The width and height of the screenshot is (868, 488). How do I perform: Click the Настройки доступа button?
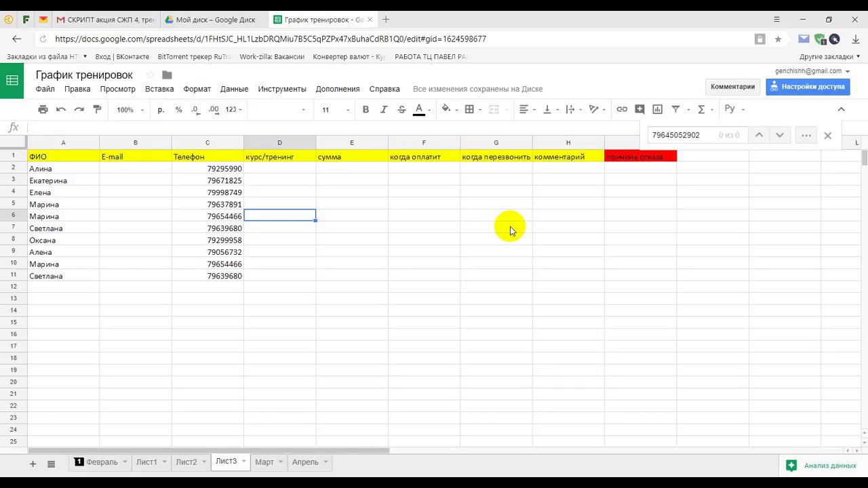808,87
